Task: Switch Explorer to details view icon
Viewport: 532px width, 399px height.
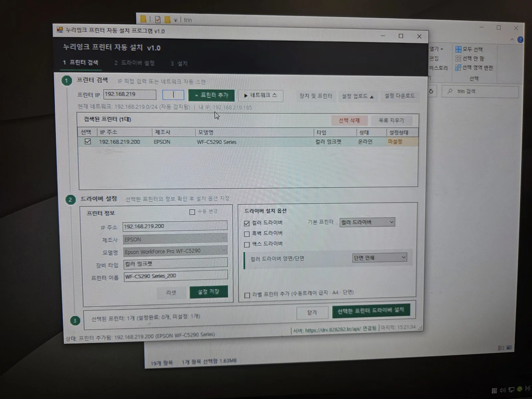Action: tap(501, 348)
